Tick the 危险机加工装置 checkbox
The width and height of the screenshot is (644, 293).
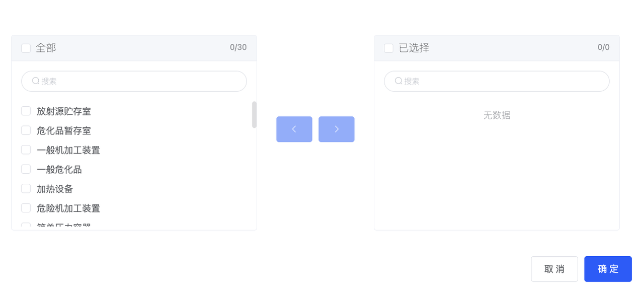click(x=26, y=208)
